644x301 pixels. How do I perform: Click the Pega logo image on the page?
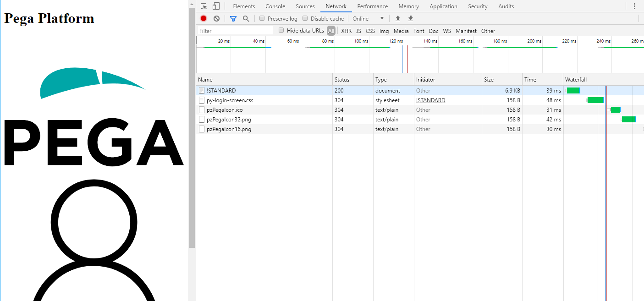(x=94, y=117)
